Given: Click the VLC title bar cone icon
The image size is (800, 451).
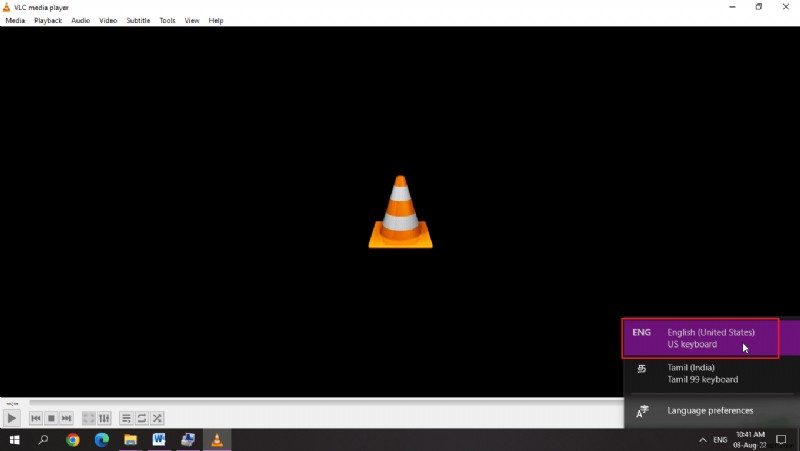Looking at the screenshot, I should [6, 7].
